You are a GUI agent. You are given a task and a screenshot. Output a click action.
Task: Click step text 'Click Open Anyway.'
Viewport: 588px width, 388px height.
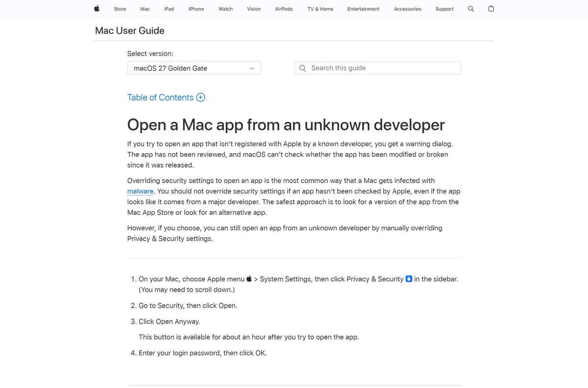tap(170, 321)
